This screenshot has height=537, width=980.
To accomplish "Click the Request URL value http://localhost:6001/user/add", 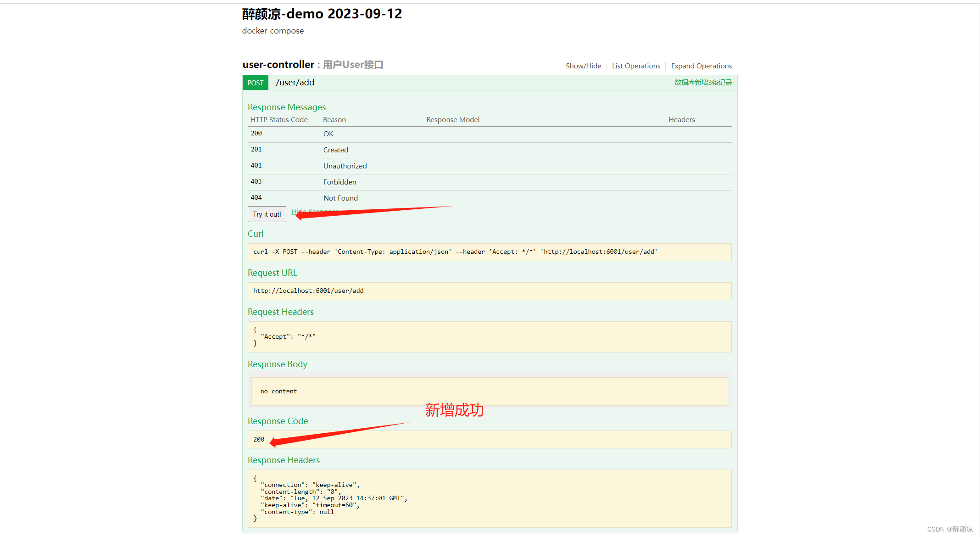I will 308,291.
